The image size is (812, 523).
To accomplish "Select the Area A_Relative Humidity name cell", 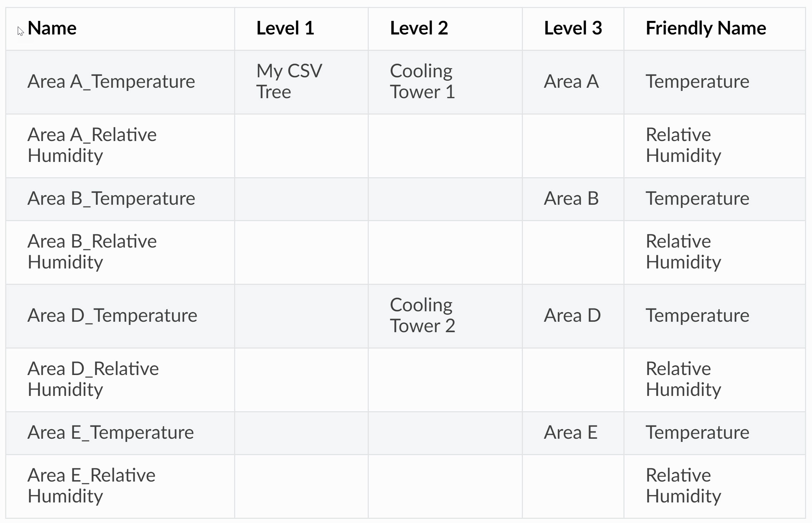I will [x=120, y=146].
